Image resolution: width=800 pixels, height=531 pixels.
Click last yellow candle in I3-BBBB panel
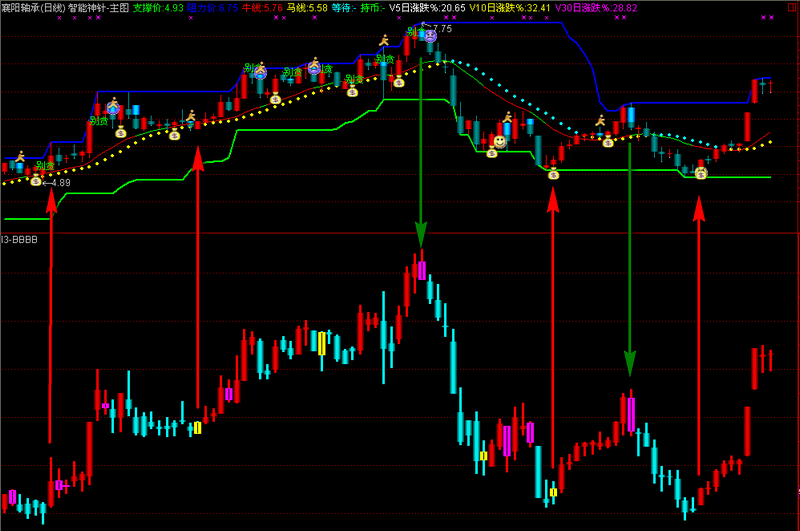point(553,492)
